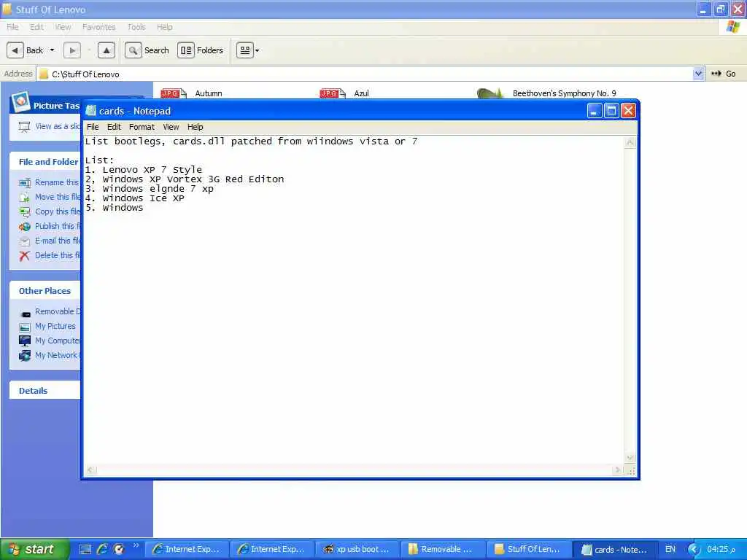Image resolution: width=747 pixels, height=560 pixels.
Task: Click View as a slide show link
Action: (x=57, y=126)
